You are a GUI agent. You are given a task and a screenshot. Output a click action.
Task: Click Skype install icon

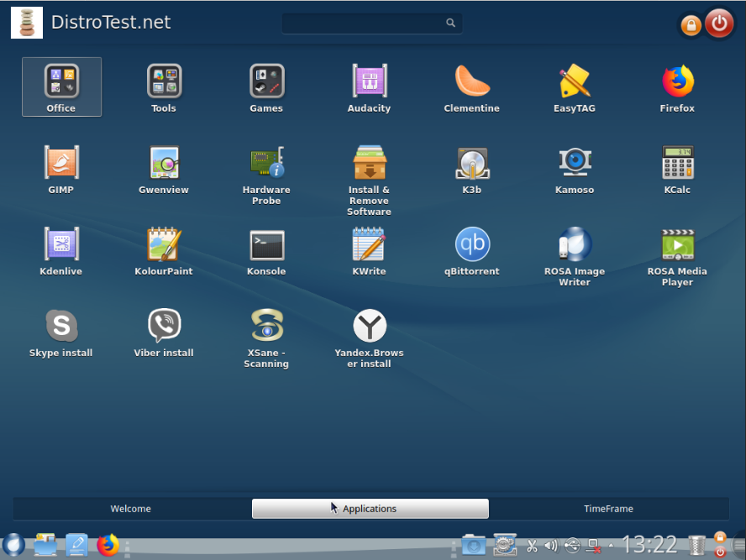pyautogui.click(x=61, y=332)
